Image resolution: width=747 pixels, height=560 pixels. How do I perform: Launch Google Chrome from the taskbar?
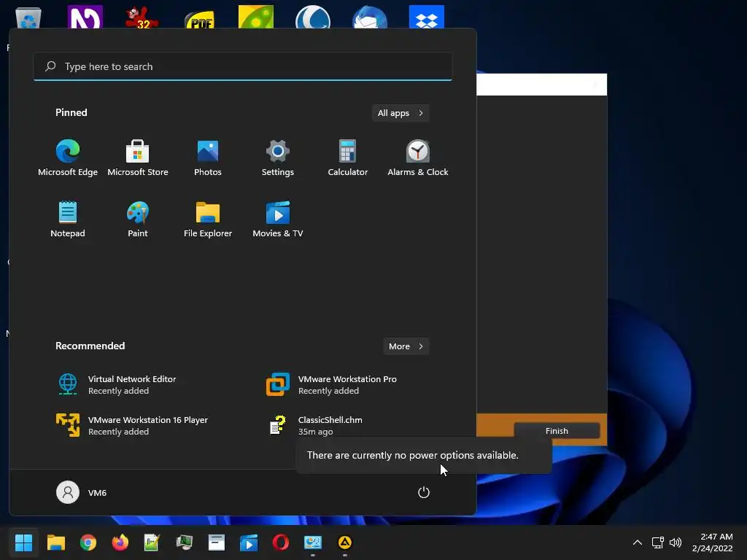click(x=88, y=542)
